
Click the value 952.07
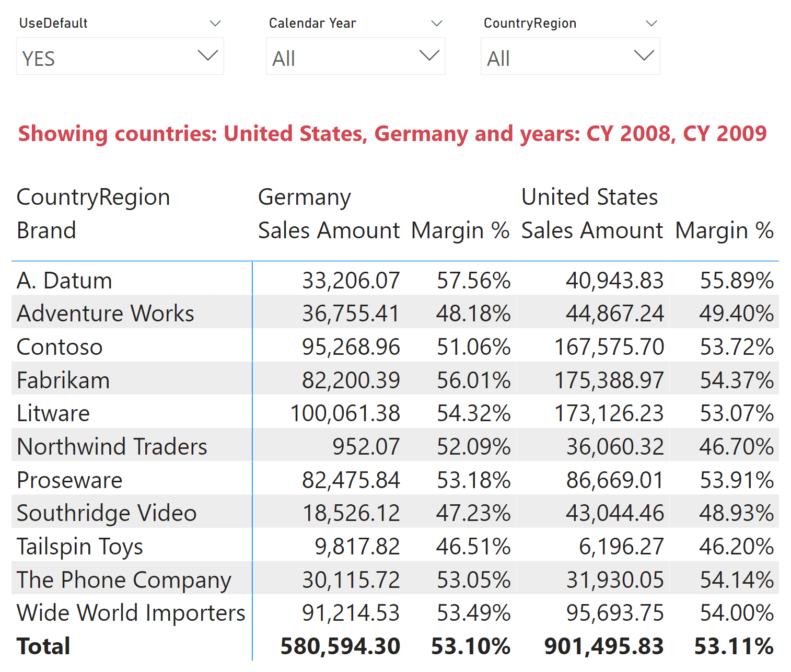(366, 447)
